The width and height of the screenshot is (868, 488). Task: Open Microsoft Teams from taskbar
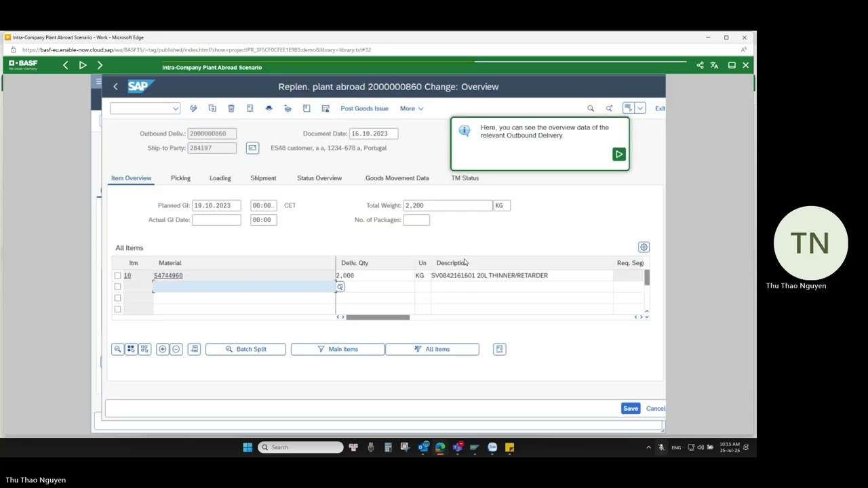pyautogui.click(x=458, y=447)
